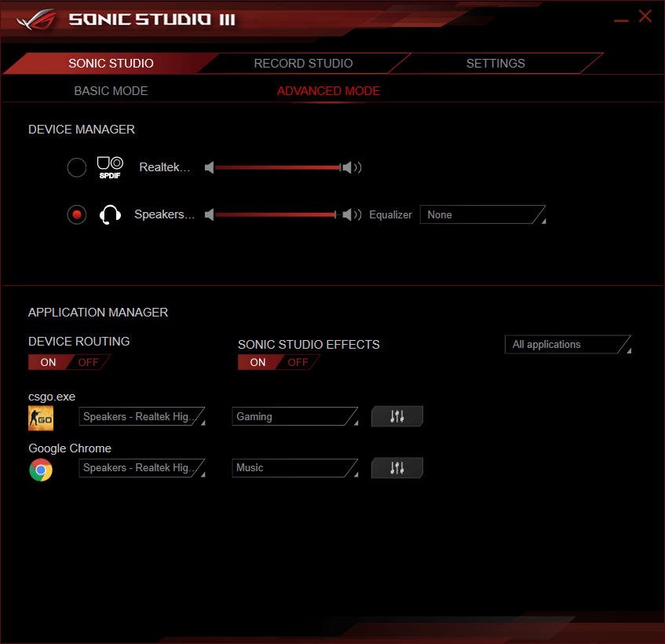665x644 pixels.
Task: Turn Sonic Studio Effects ON
Action: pos(258,362)
